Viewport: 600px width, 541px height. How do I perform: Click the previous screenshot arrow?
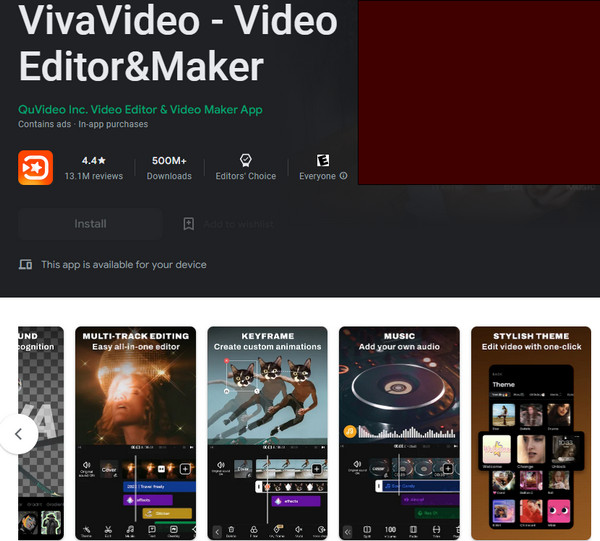click(x=18, y=434)
